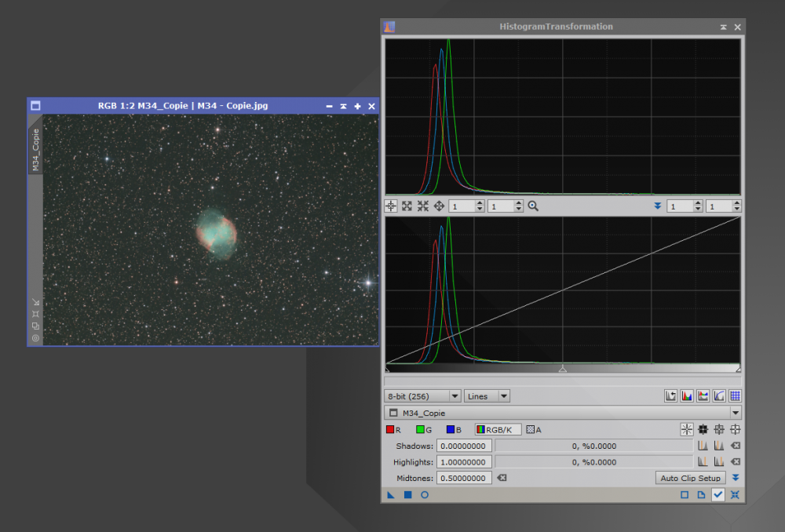The width and height of the screenshot is (785, 532).
Task: Click the shadows clipping slider triangle handle
Action: click(387, 369)
